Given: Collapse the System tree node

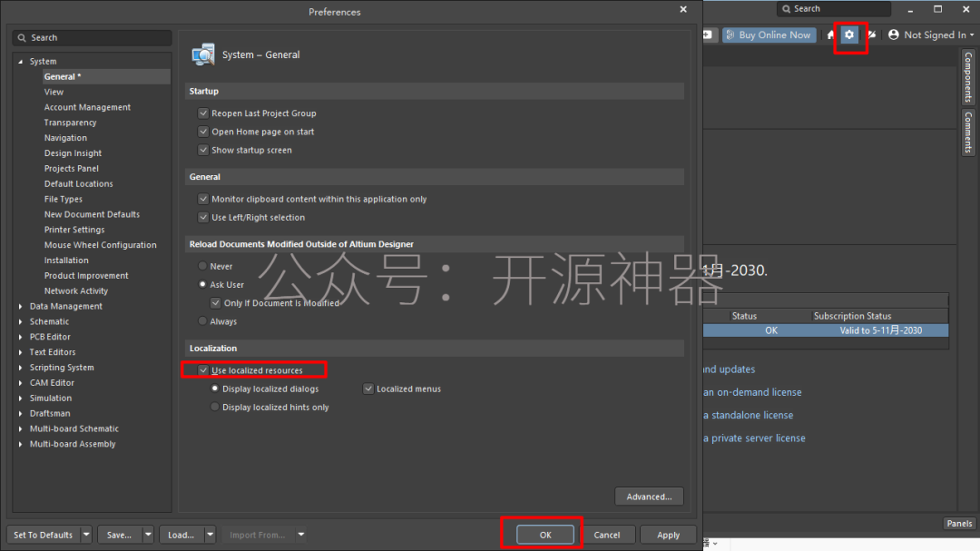Looking at the screenshot, I should click(x=21, y=62).
